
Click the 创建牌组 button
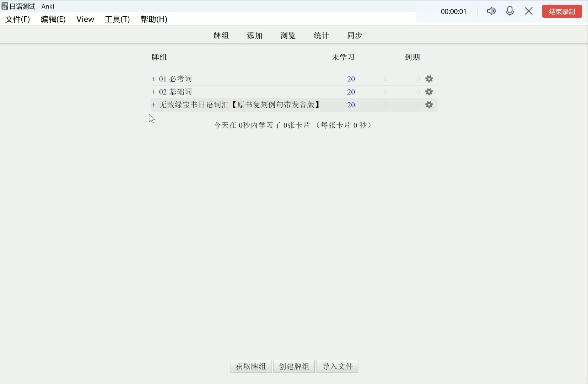(x=294, y=367)
